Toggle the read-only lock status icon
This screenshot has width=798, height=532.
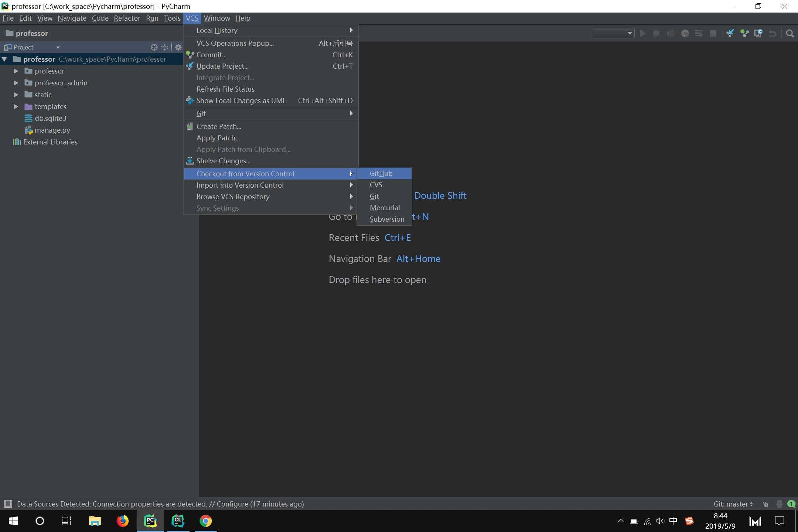765,504
